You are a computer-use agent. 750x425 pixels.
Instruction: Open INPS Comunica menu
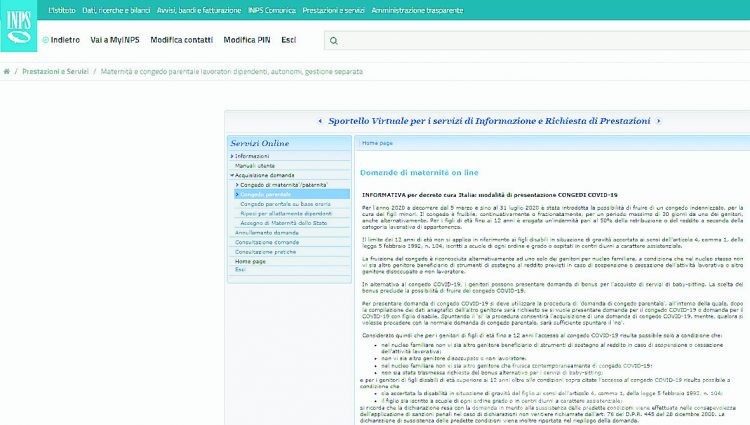click(x=272, y=10)
